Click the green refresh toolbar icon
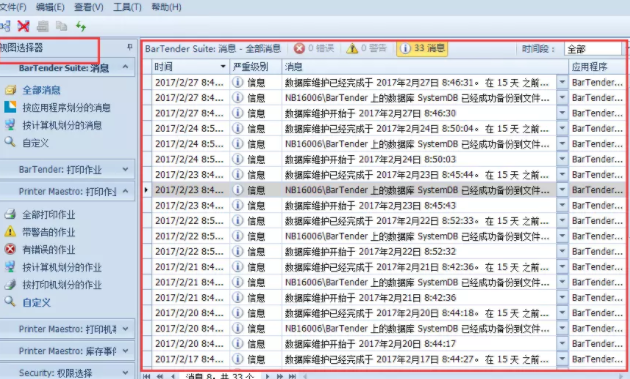This screenshot has width=630, height=379. pos(81,27)
